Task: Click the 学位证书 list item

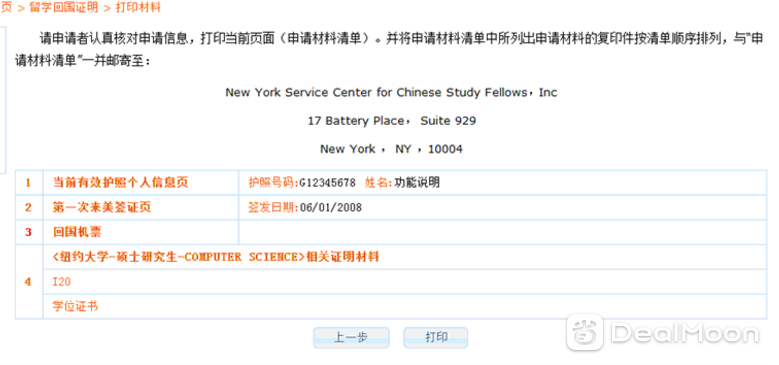Action: point(75,306)
